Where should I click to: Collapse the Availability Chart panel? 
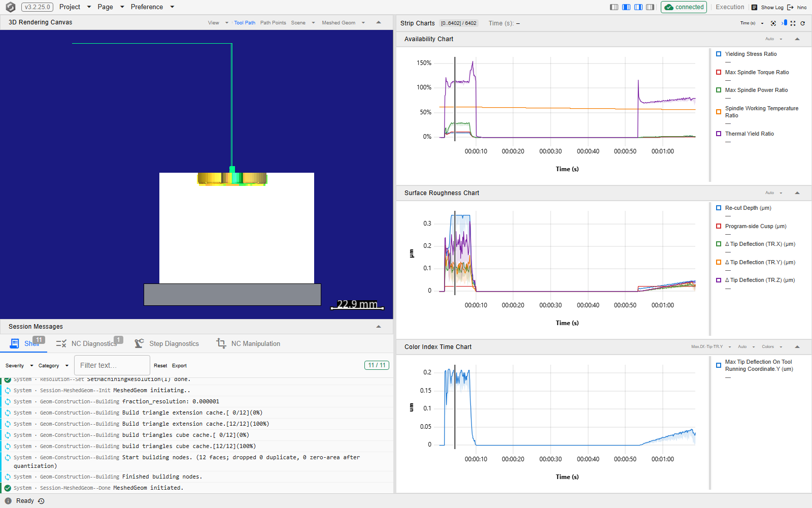797,39
